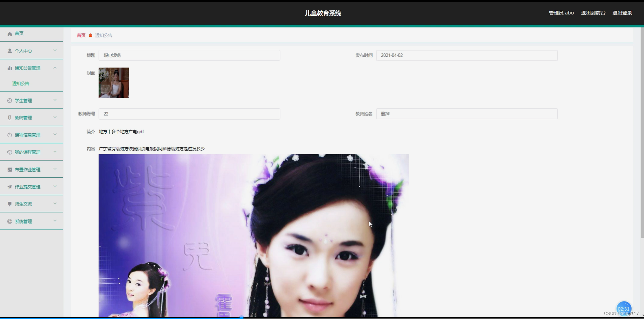Expand the 我的课程管理 menu

pyautogui.click(x=55, y=152)
